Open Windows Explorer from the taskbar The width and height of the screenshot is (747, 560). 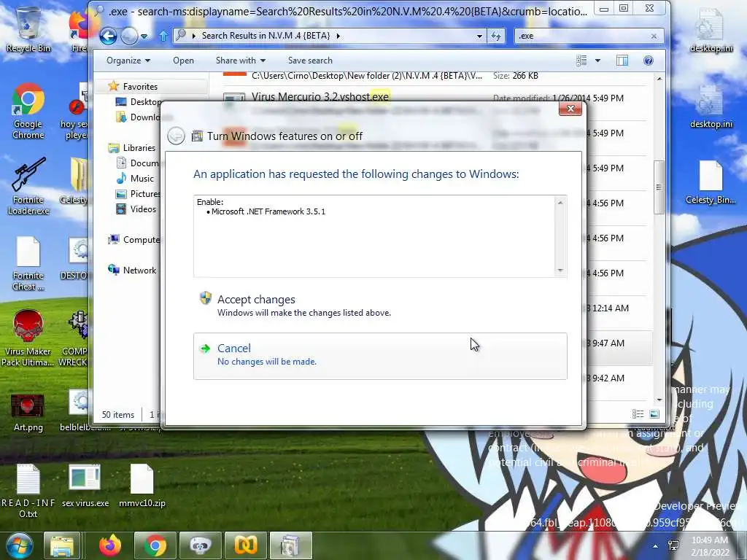pyautogui.click(x=63, y=545)
